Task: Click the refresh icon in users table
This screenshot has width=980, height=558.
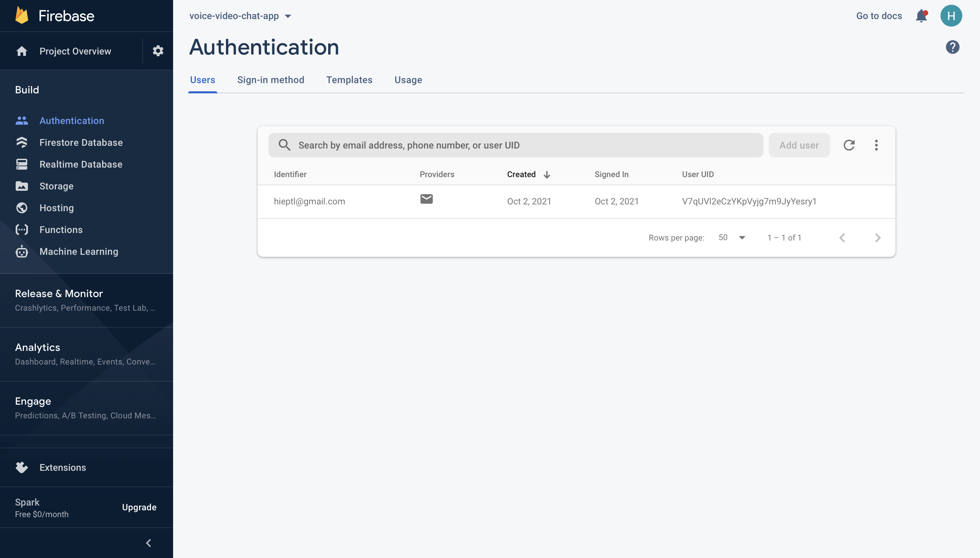Action: 849,145
